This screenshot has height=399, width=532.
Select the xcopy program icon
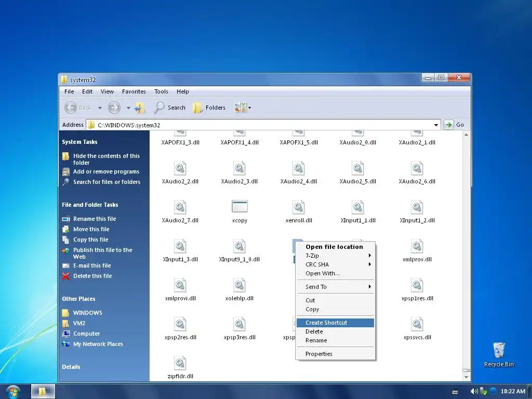(240, 206)
